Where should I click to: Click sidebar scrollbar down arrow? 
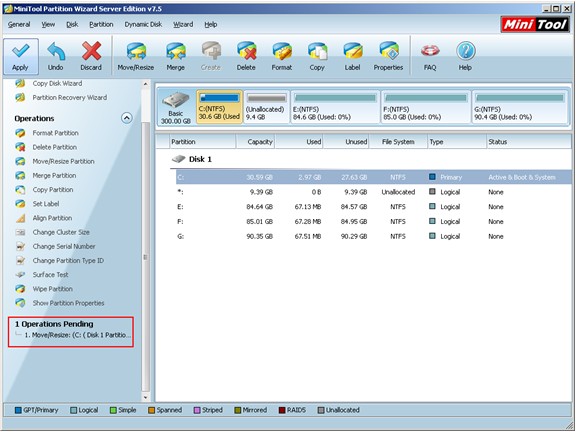point(145,397)
